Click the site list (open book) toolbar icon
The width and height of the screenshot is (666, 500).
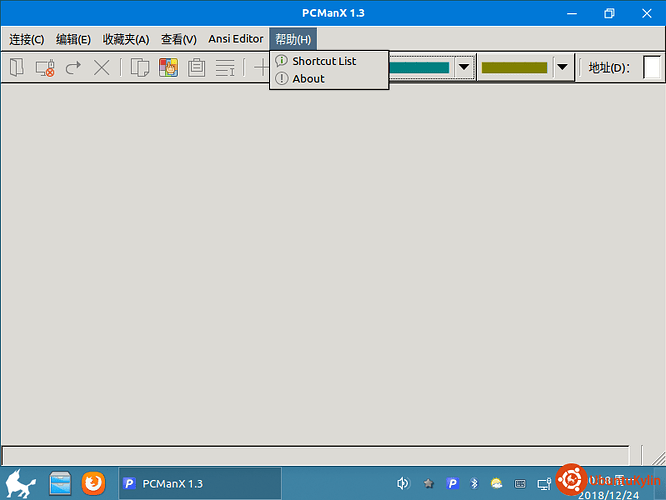17,68
